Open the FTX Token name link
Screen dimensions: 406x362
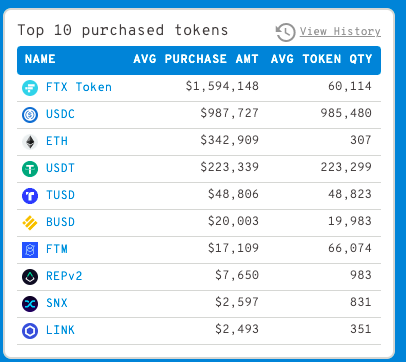pos(79,87)
